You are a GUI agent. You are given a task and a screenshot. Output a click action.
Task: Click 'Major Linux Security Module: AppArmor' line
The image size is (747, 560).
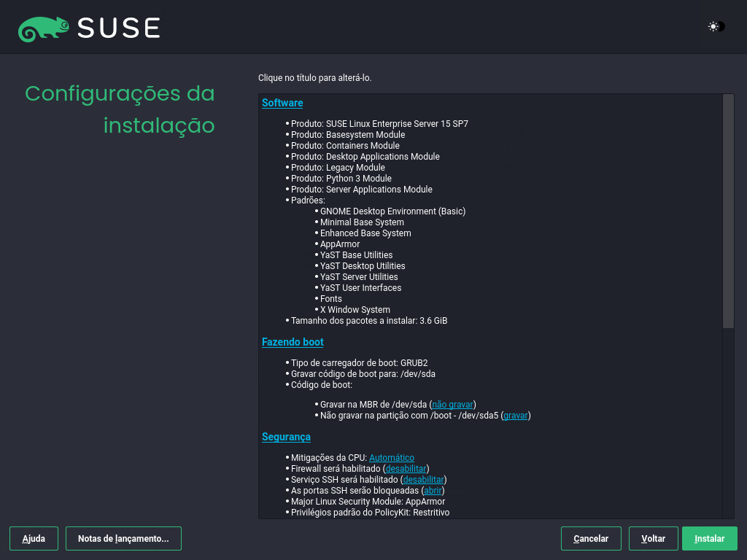(x=368, y=502)
